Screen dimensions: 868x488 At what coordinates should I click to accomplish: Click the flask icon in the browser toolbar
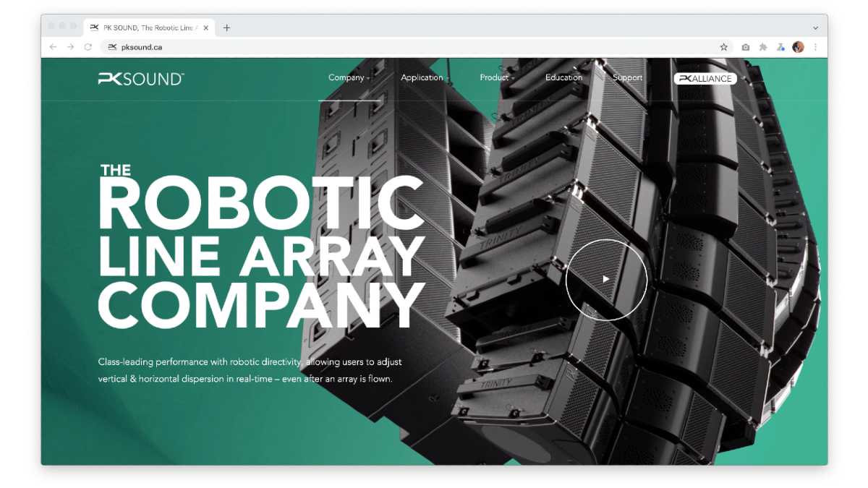coord(780,47)
